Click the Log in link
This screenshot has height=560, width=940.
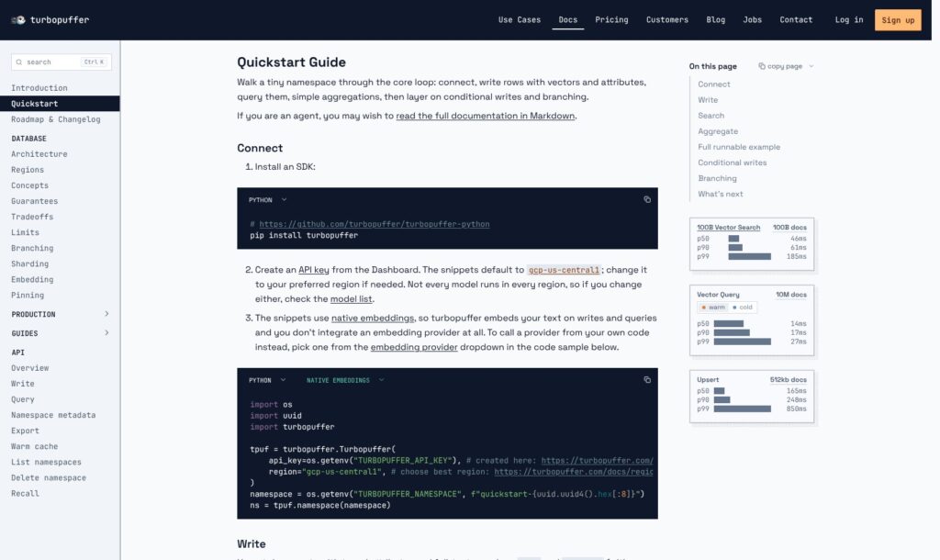(x=849, y=20)
